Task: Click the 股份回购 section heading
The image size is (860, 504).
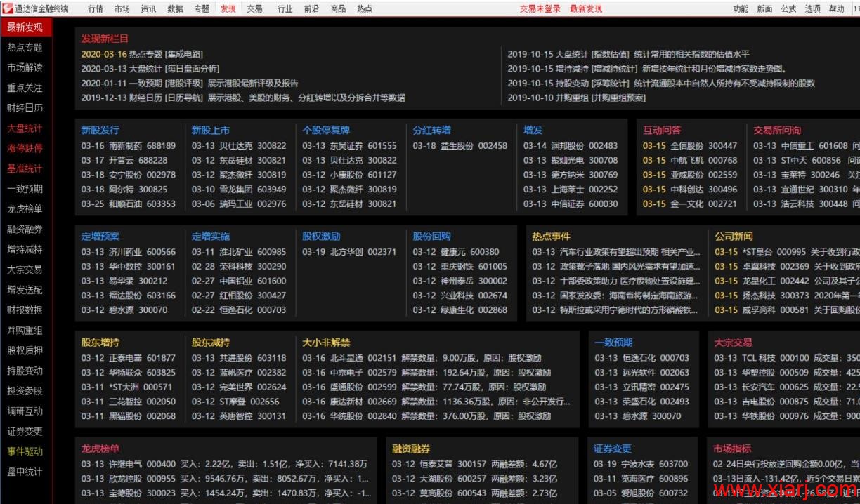Action: (x=432, y=237)
